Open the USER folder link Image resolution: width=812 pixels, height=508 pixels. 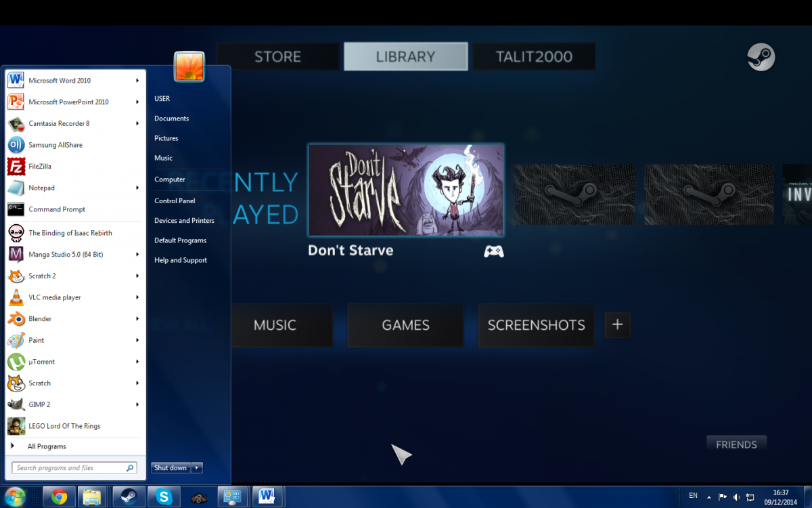[x=162, y=99]
